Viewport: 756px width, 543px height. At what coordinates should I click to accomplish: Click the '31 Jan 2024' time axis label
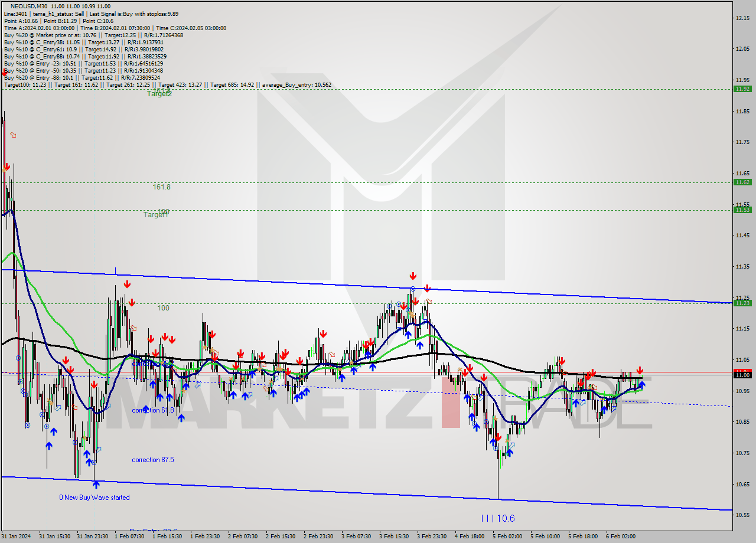pyautogui.click(x=16, y=537)
